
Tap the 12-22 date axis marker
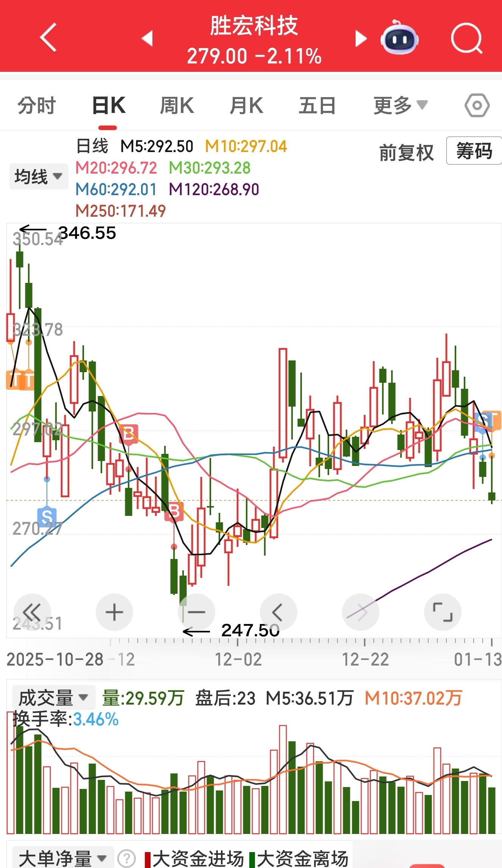(365, 660)
